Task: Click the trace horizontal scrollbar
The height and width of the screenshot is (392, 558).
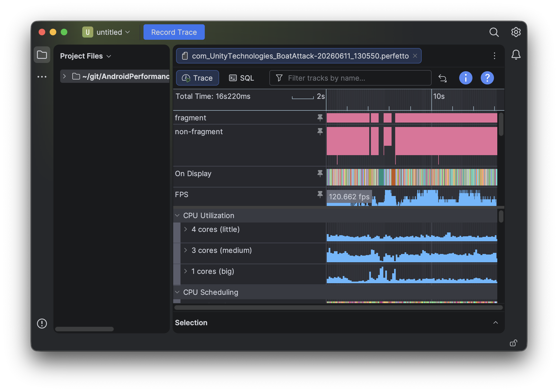Action: 339,308
